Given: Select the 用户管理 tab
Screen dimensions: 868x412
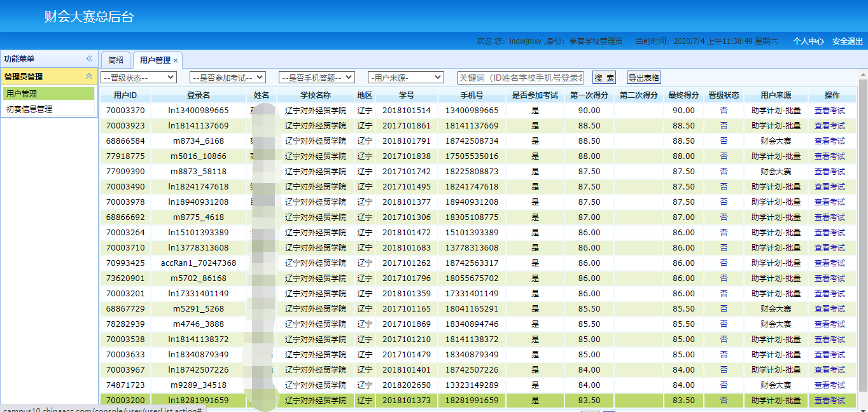Looking at the screenshot, I should point(155,60).
